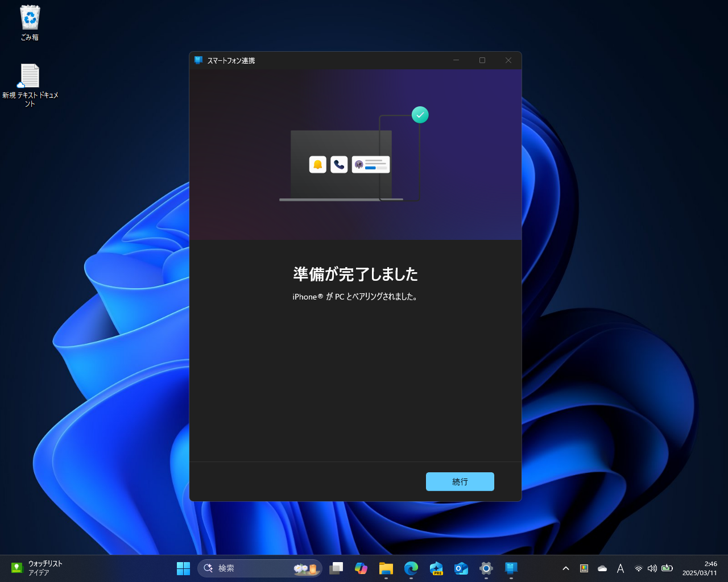728x582 pixels.
Task: Open Outlook from the taskbar
Action: click(461, 568)
